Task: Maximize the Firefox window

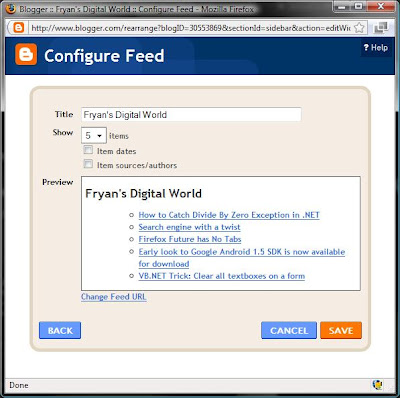Action: click(359, 6)
